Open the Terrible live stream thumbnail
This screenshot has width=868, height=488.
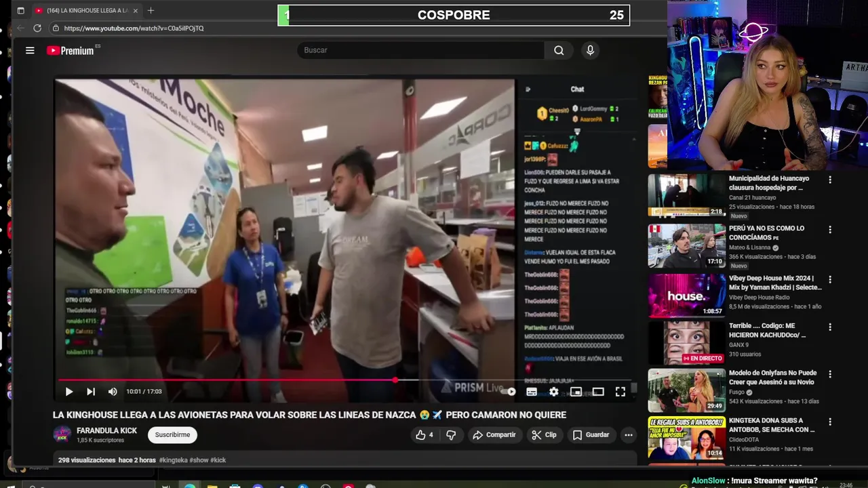click(686, 343)
